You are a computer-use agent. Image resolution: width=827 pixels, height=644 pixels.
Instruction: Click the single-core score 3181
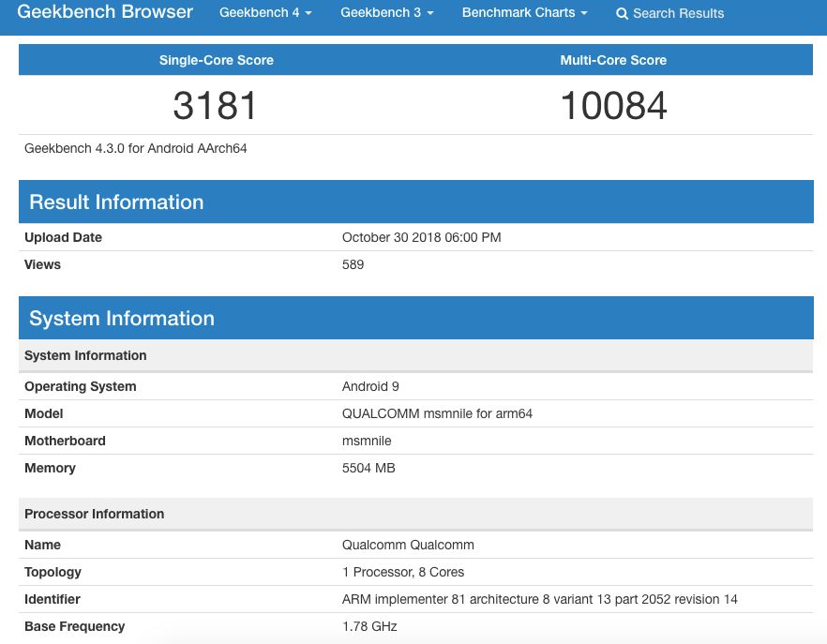(x=216, y=105)
